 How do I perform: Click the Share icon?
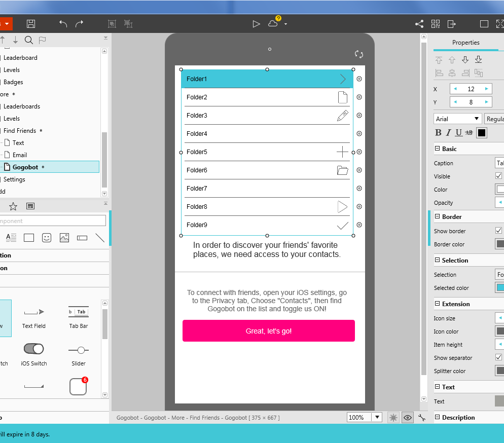coord(419,24)
